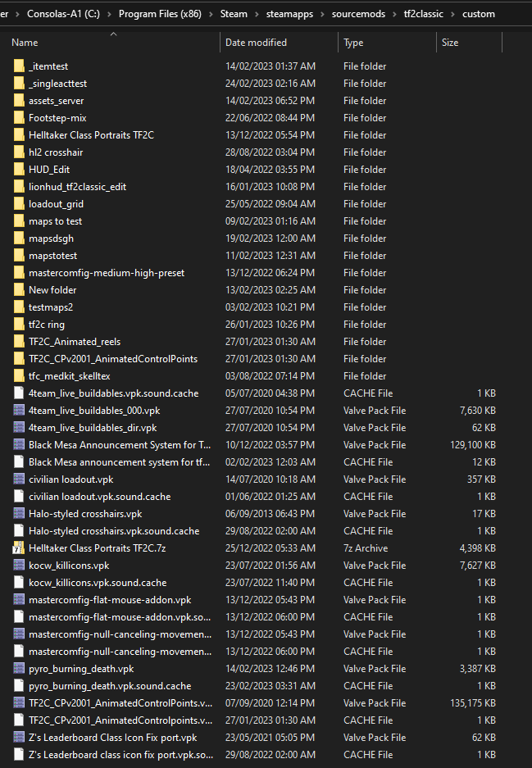This screenshot has height=768, width=532.
Task: Click the TF2C_Animated_reels folder icon
Action: [19, 342]
